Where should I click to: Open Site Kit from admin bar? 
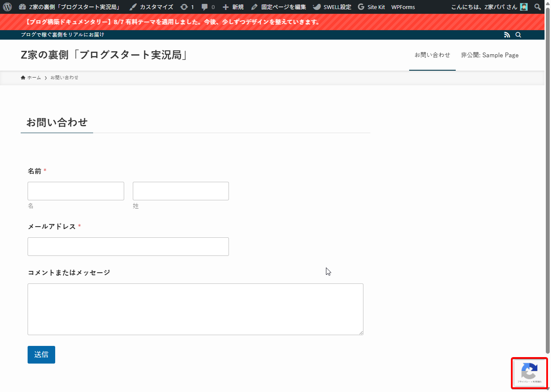pyautogui.click(x=371, y=7)
